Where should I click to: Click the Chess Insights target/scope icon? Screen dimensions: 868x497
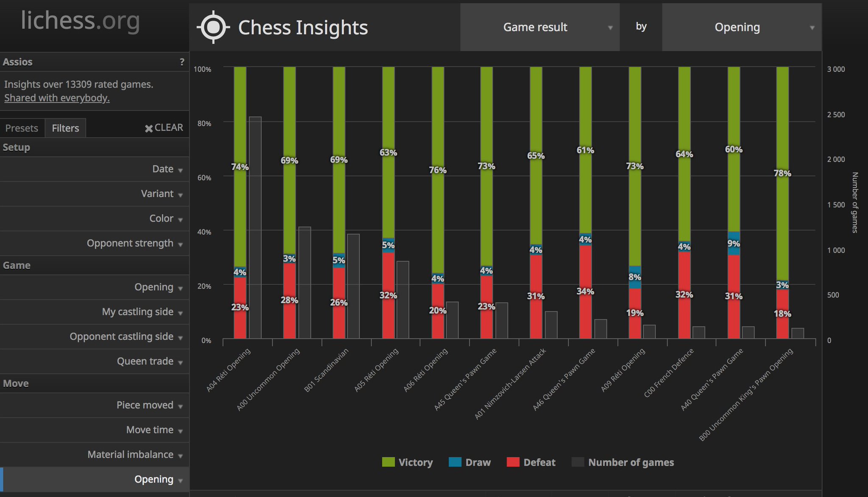(x=213, y=28)
